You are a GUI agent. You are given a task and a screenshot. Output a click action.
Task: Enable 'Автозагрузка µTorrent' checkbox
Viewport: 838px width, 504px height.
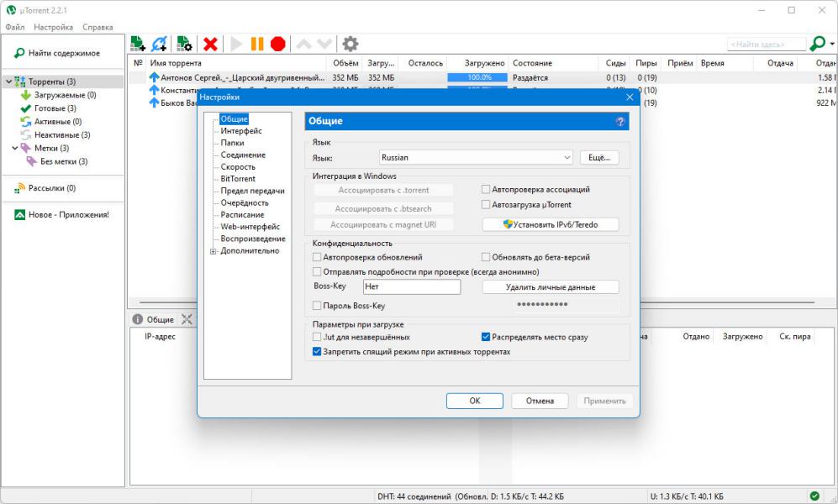coord(486,204)
